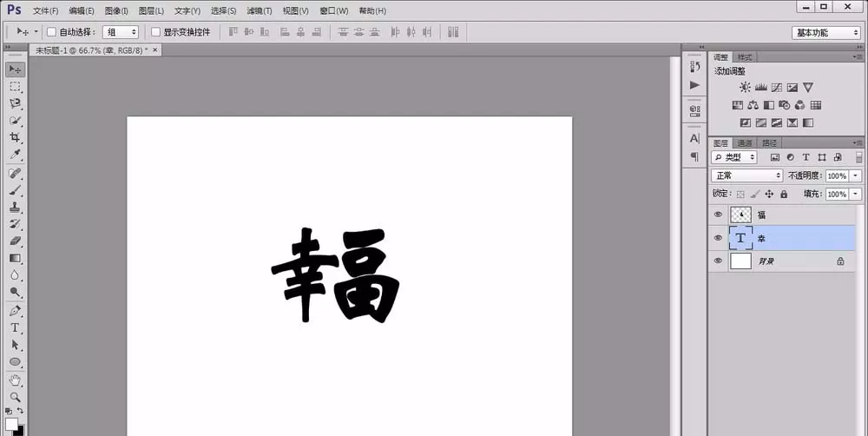Select the Zoom tool
Viewport: 868px width, 436px height.
[15, 397]
